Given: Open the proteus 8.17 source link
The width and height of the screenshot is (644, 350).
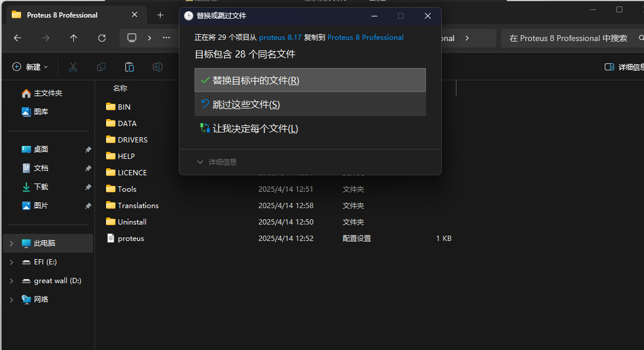Looking at the screenshot, I should coord(280,38).
